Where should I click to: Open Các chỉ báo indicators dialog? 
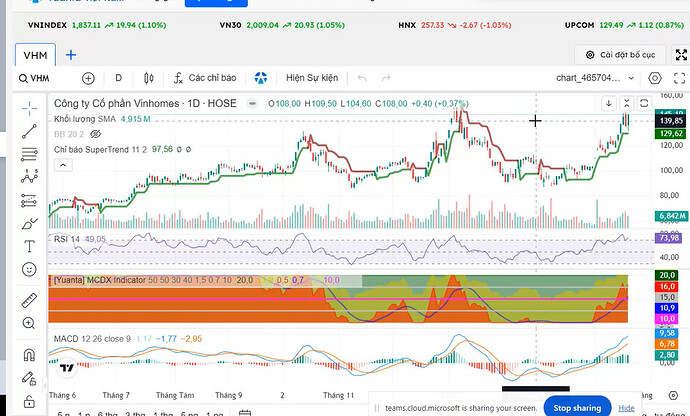(x=205, y=78)
